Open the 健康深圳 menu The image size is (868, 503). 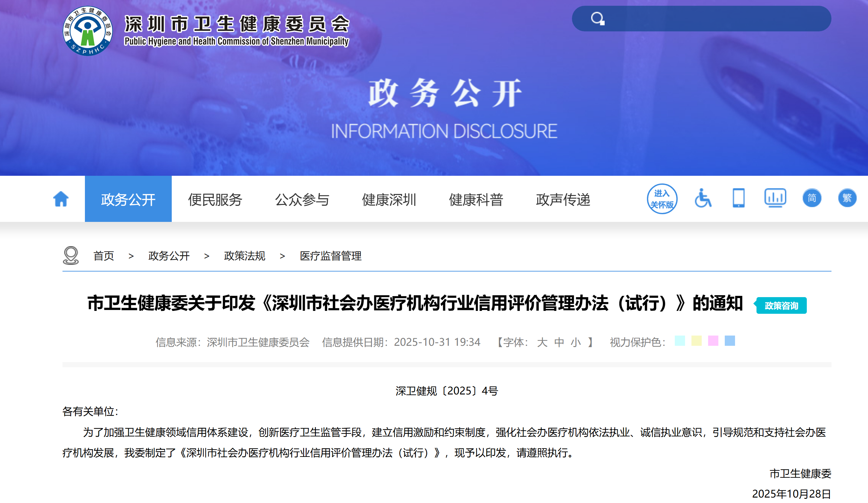point(389,200)
